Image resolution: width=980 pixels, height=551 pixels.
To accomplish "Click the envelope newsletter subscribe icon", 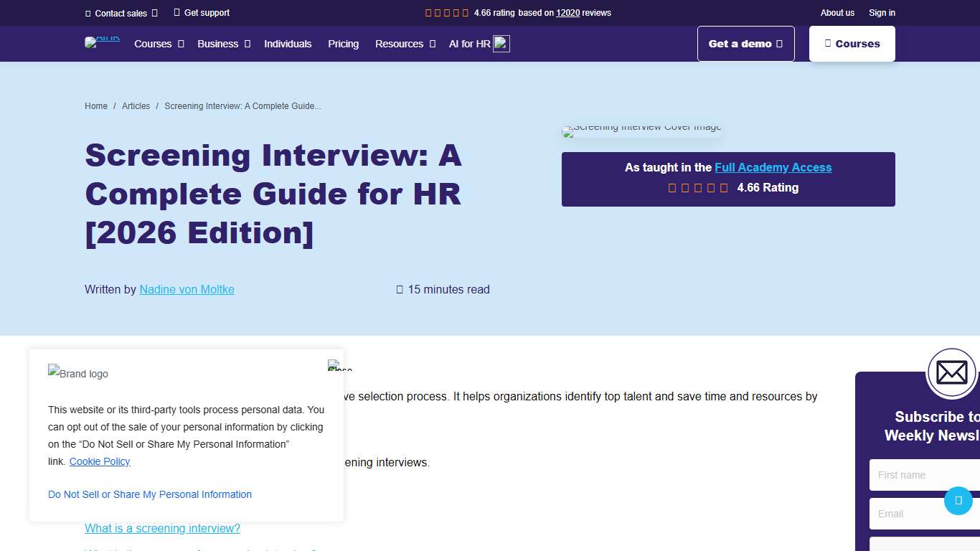I will (x=951, y=373).
